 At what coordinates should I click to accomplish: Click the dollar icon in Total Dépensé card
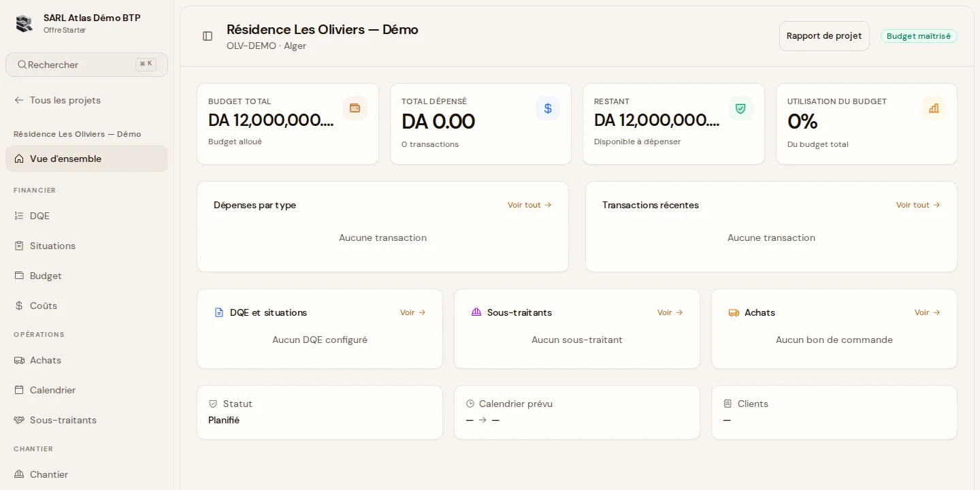tap(548, 108)
